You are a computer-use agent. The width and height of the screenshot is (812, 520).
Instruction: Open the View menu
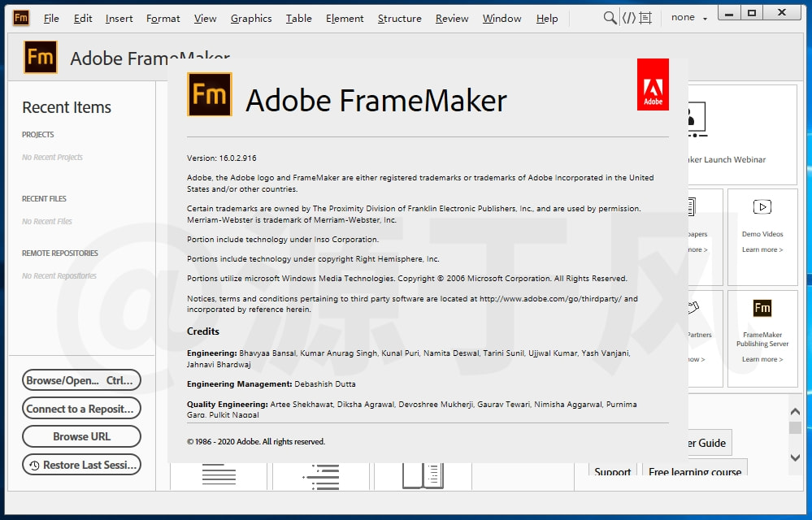pyautogui.click(x=205, y=19)
